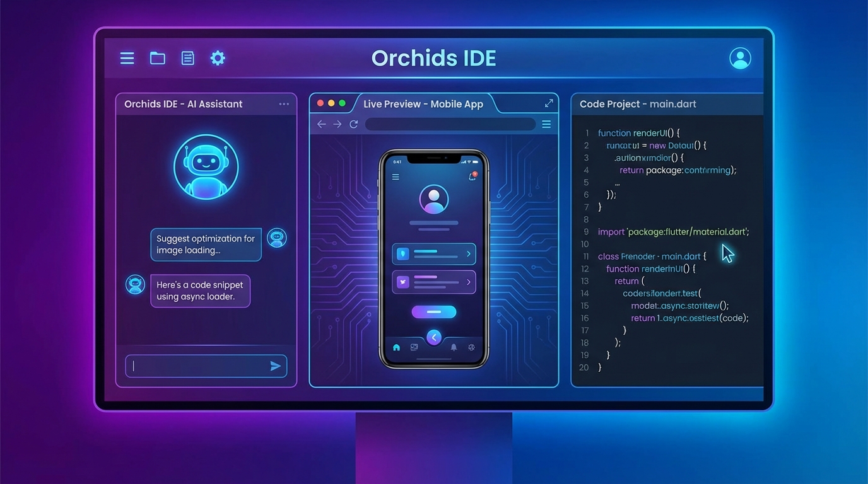Select the Home icon in the phone nav bar
The height and width of the screenshot is (484, 868).
[x=396, y=347]
